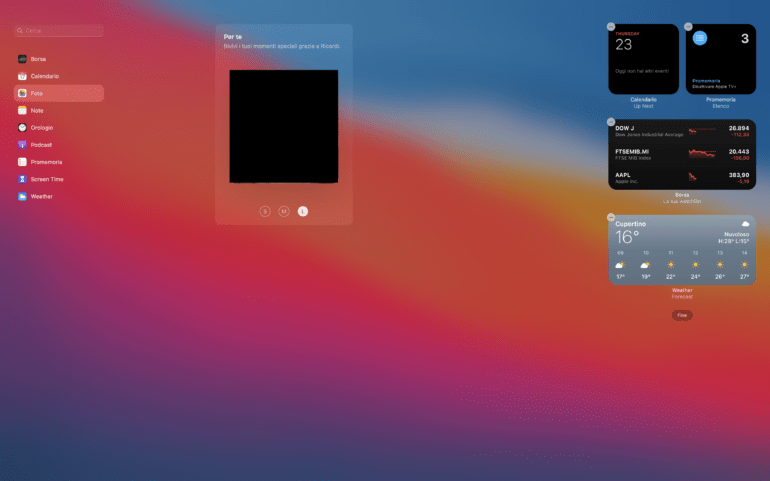Click the 'Per te' widget title

(233, 37)
